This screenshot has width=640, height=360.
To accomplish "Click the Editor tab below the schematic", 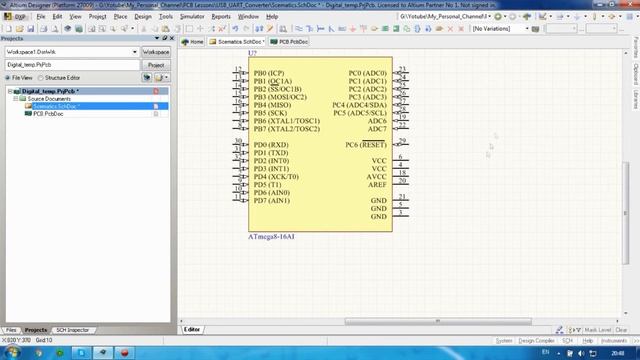I will click(x=192, y=329).
